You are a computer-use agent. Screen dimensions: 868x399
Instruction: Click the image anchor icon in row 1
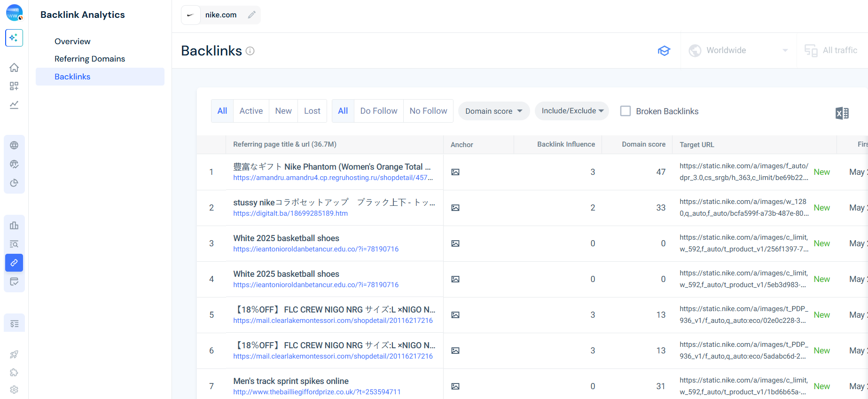tap(455, 172)
